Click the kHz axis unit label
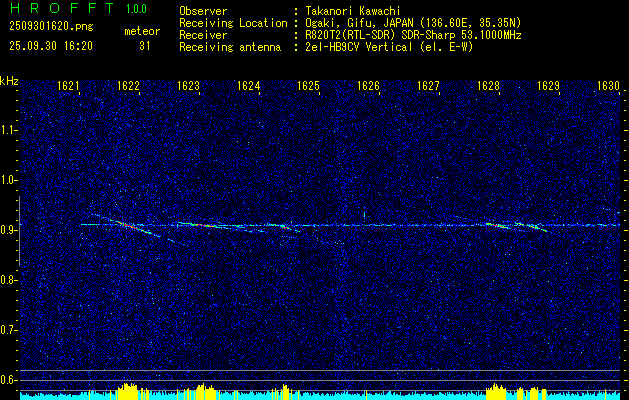Screen dimensions: 629x400 coord(9,81)
